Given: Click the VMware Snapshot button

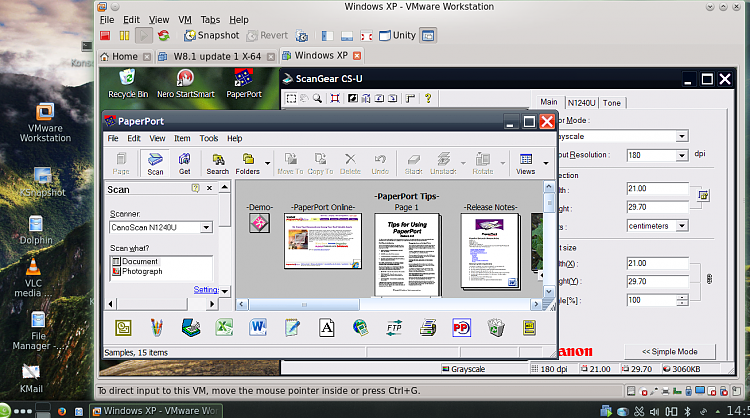Looking at the screenshot, I should (212, 35).
